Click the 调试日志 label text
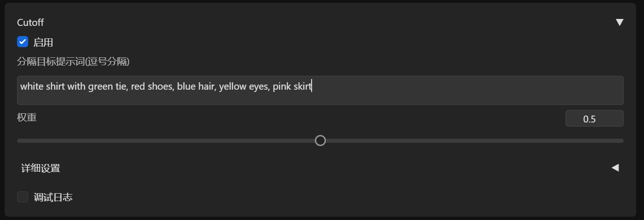The width and height of the screenshot is (644, 220). tap(53, 197)
